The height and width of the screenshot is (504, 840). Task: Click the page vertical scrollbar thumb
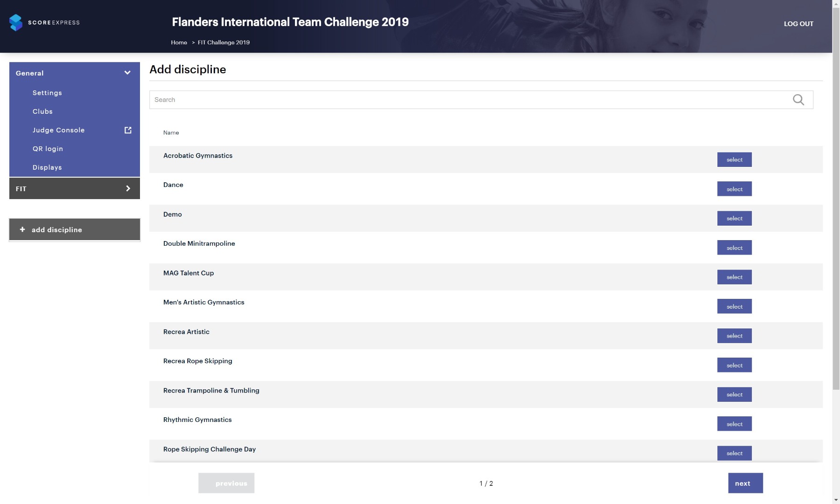click(836, 198)
